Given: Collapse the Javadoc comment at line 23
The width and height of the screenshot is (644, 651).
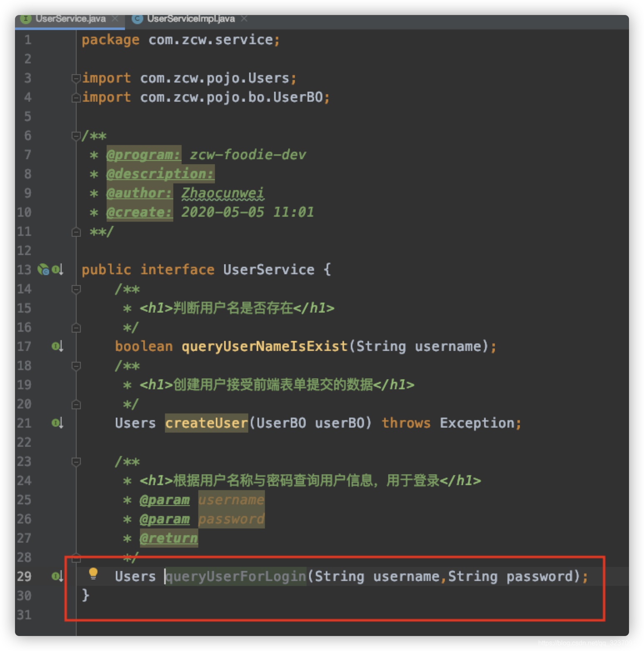Looking at the screenshot, I should (x=76, y=461).
